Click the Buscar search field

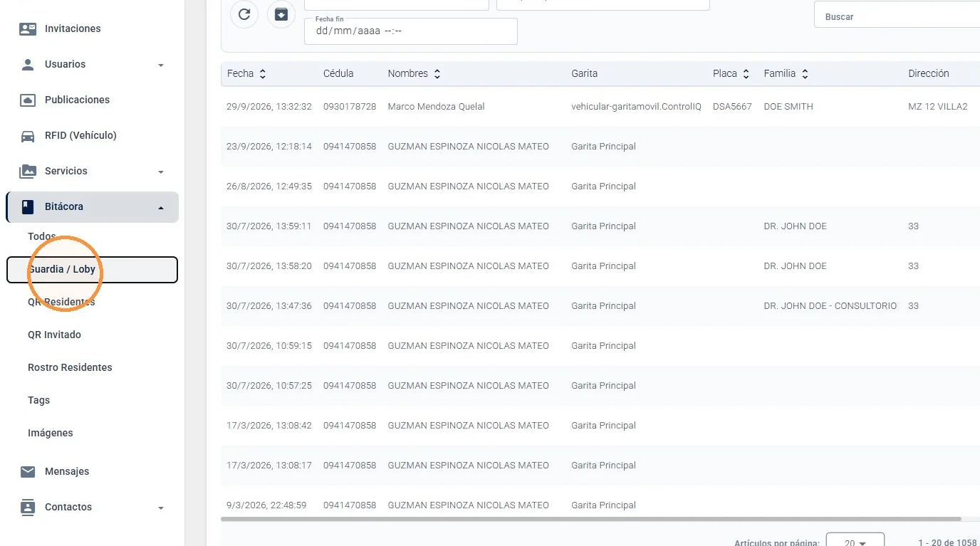click(x=897, y=16)
